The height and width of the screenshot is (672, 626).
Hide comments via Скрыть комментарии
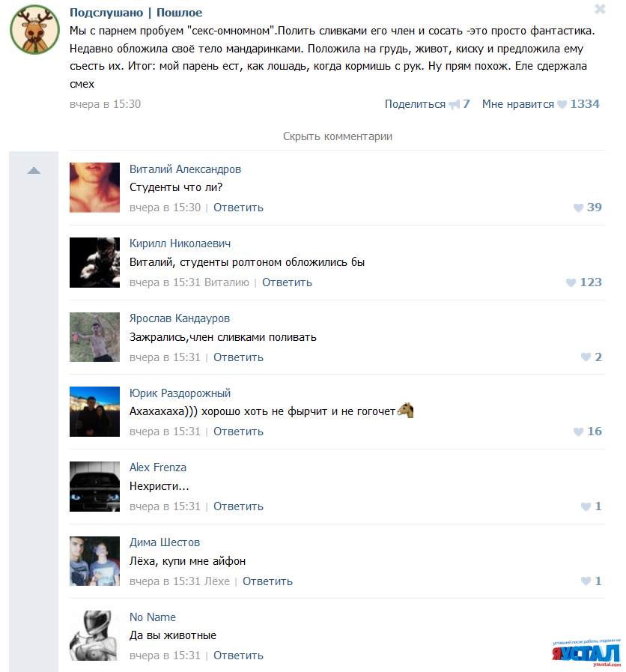pos(338,136)
